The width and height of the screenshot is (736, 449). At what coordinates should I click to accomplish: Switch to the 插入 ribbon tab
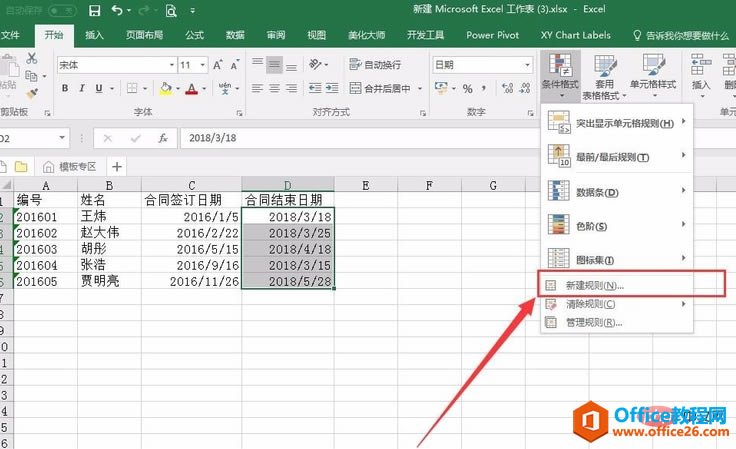click(x=94, y=35)
